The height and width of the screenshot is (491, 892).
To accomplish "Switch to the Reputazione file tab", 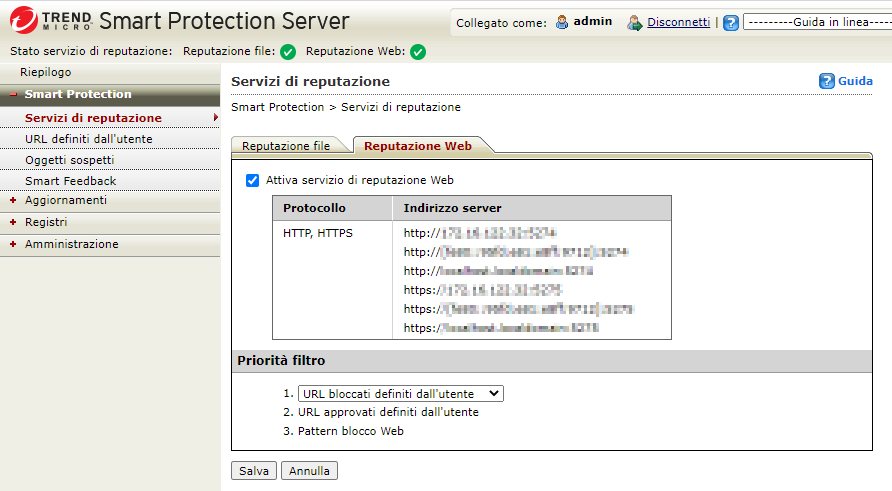I will point(286,146).
